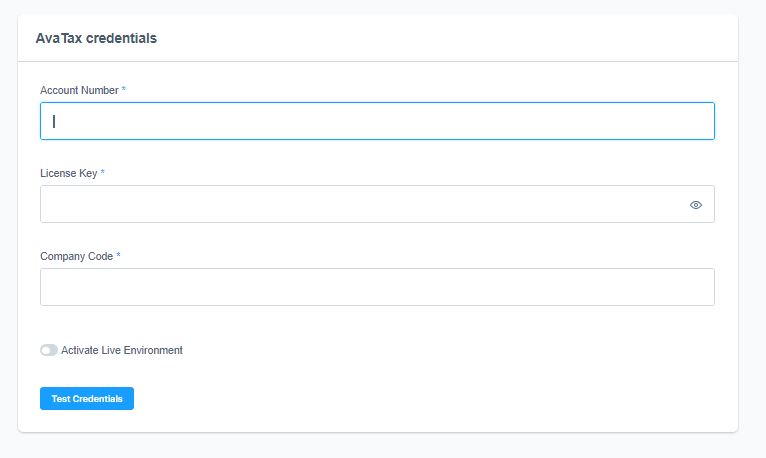Click the AvaTax credentials heading
This screenshot has width=766, height=458.
96,38
